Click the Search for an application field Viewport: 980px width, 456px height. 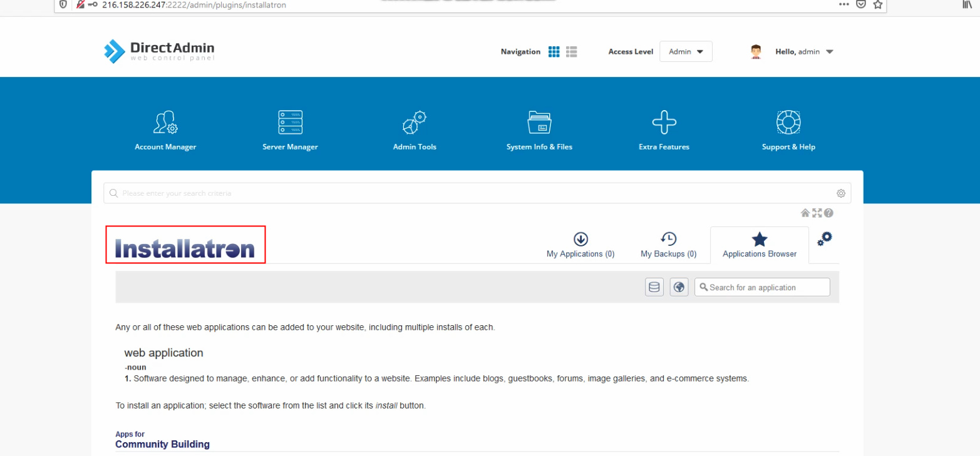pyautogui.click(x=762, y=287)
